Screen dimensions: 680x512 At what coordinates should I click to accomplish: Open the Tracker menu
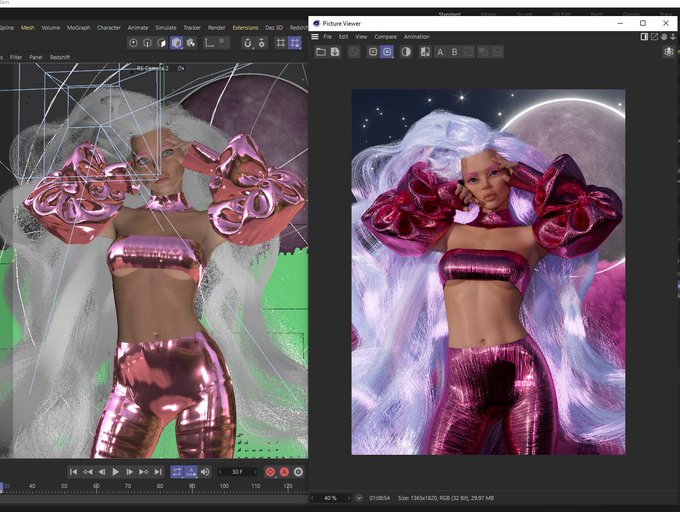[x=192, y=27]
